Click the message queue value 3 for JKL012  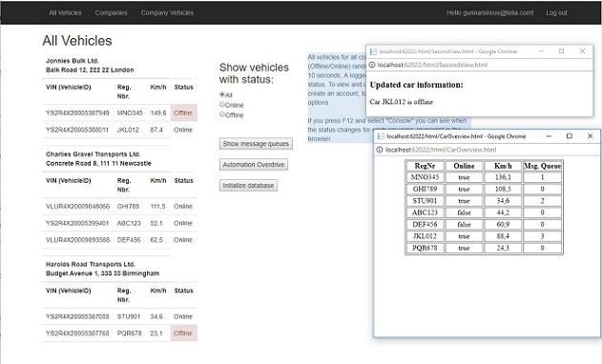pos(542,236)
